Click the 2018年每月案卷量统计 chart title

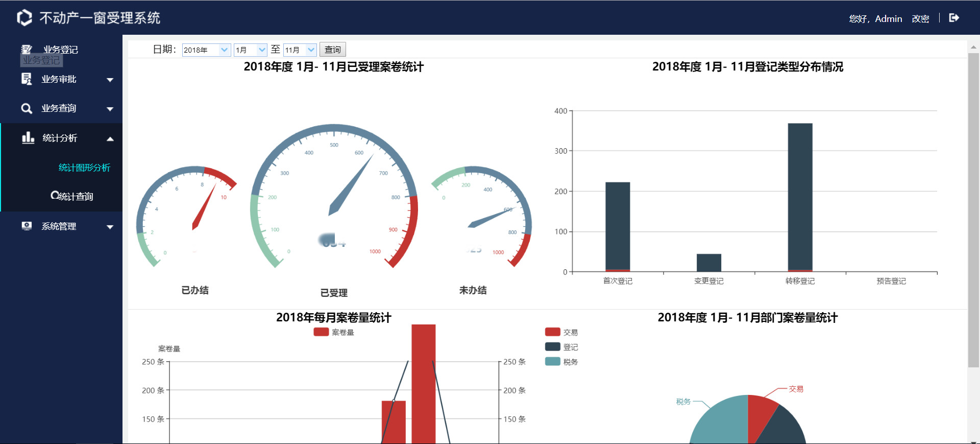tap(334, 317)
